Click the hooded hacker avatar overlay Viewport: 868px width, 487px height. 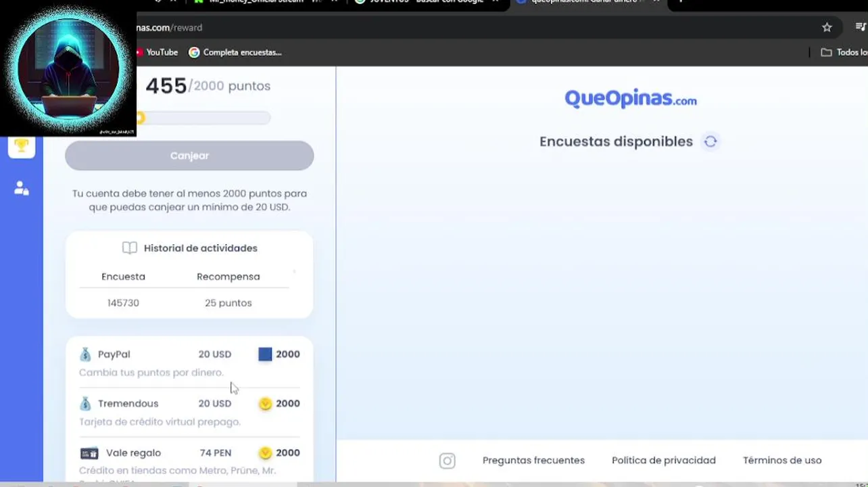[68, 68]
